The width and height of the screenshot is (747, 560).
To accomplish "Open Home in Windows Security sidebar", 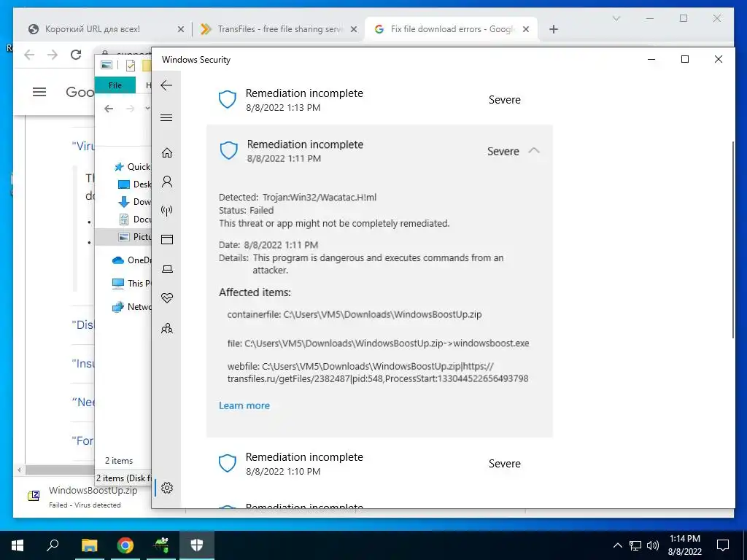I will (x=167, y=152).
